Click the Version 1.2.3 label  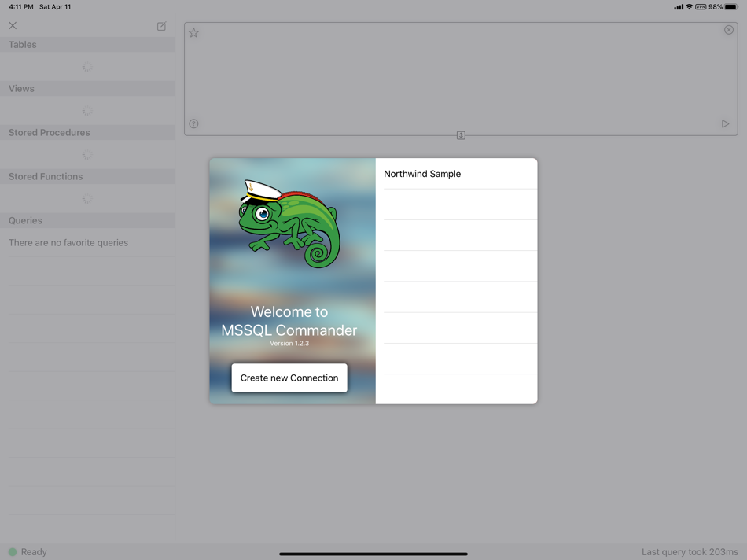[x=289, y=343]
